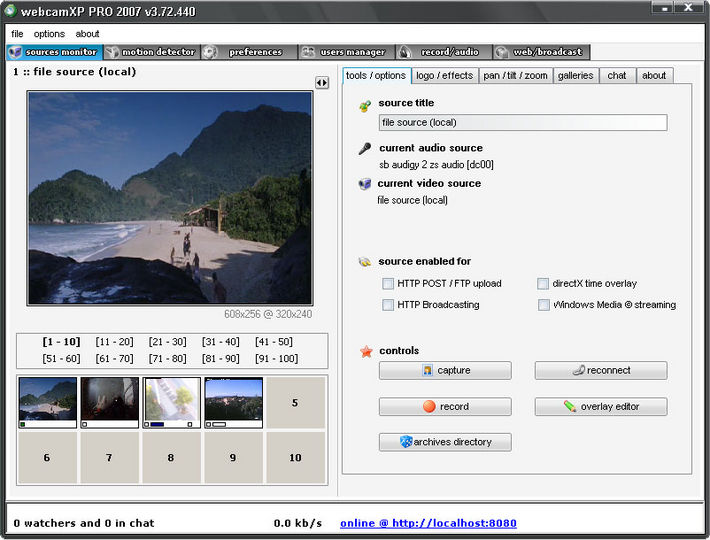
Task: Click the source title icon
Action: click(x=365, y=106)
